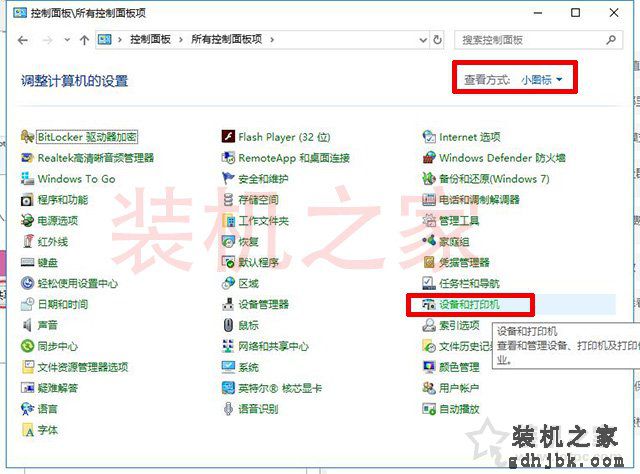
Task: Click the 网络和共享中心 icon
Action: pos(228,346)
